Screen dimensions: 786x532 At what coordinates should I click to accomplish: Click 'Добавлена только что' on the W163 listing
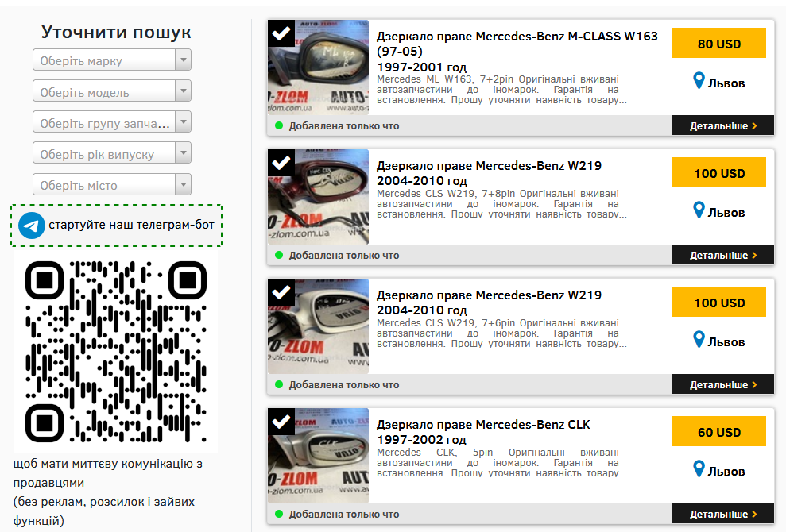(x=344, y=125)
